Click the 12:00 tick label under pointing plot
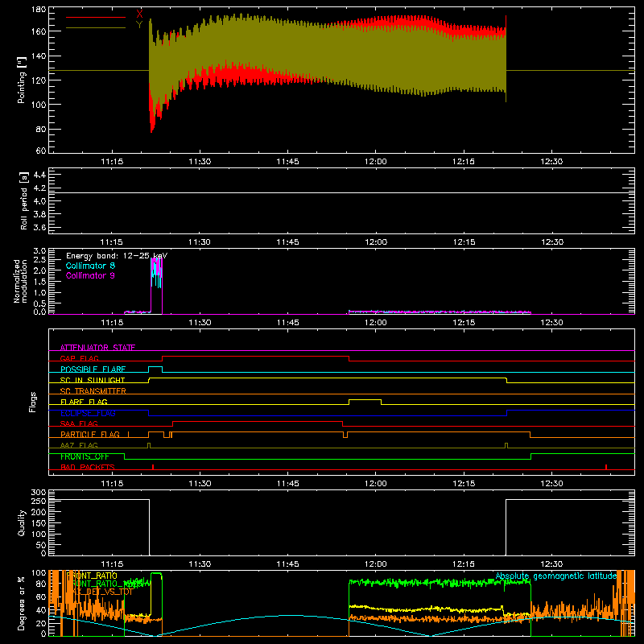The width and height of the screenshot is (644, 644). click(x=375, y=162)
